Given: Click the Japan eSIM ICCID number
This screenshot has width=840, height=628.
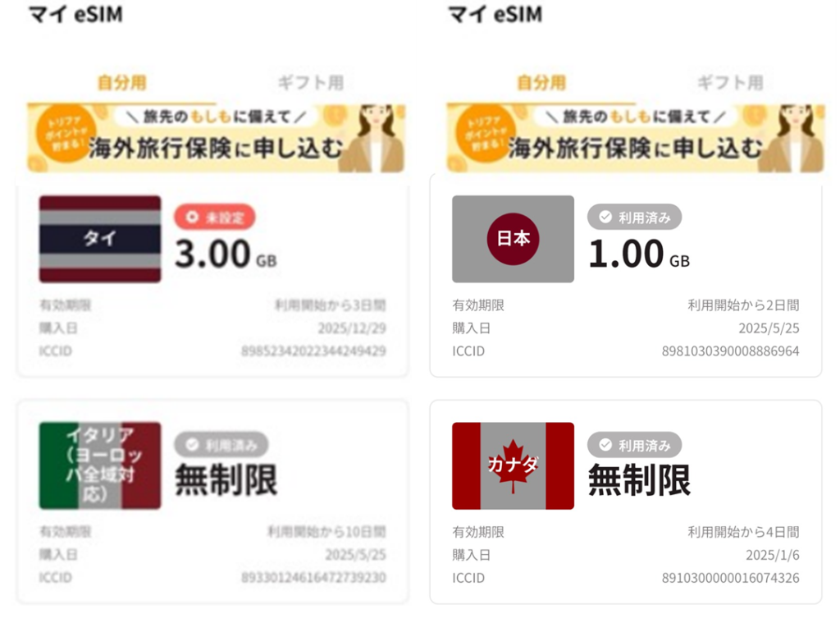Looking at the screenshot, I should (x=730, y=351).
